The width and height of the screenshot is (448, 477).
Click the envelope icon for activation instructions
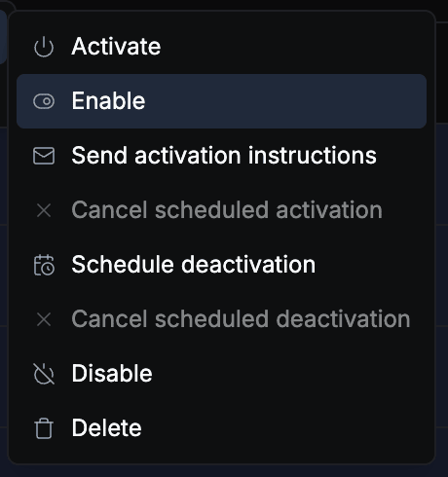tap(44, 156)
